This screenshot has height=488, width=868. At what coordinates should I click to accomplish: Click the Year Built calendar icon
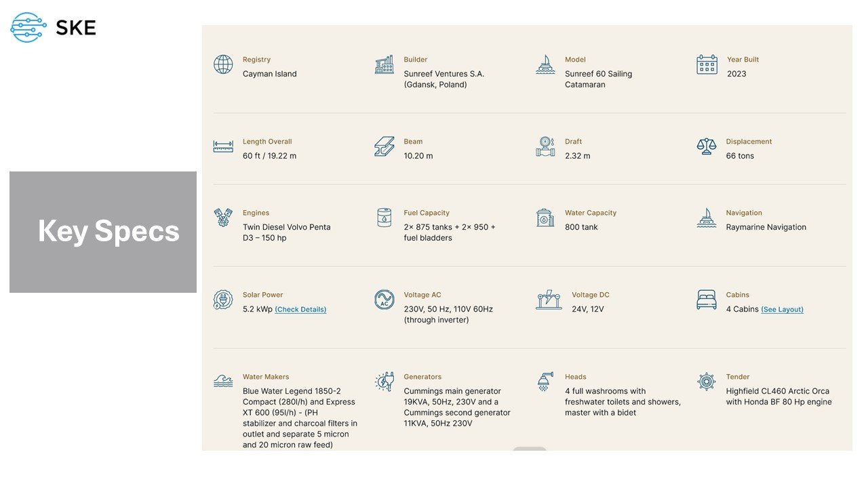(x=707, y=64)
